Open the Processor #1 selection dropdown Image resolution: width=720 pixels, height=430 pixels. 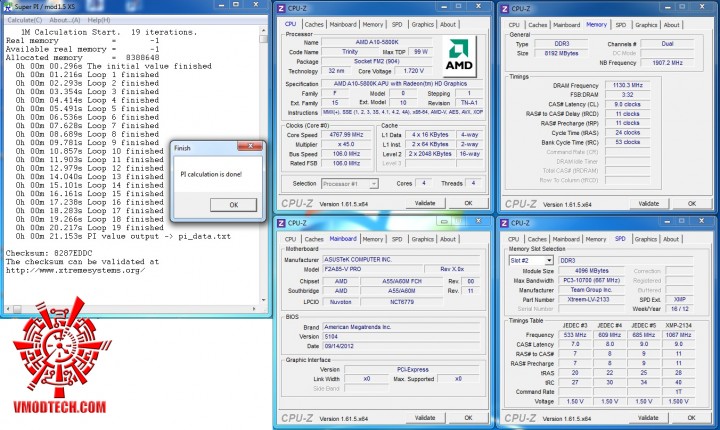[x=349, y=184]
